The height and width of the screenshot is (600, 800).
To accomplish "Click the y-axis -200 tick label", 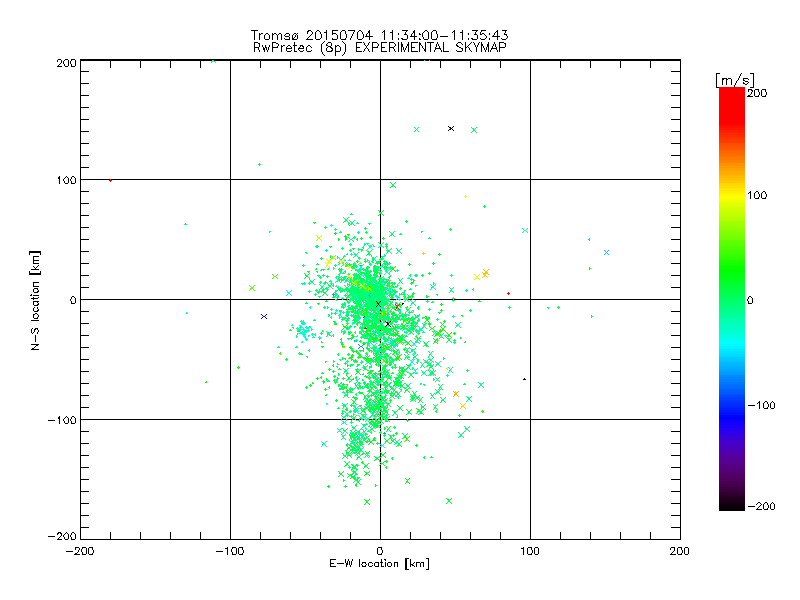I will [x=62, y=536].
